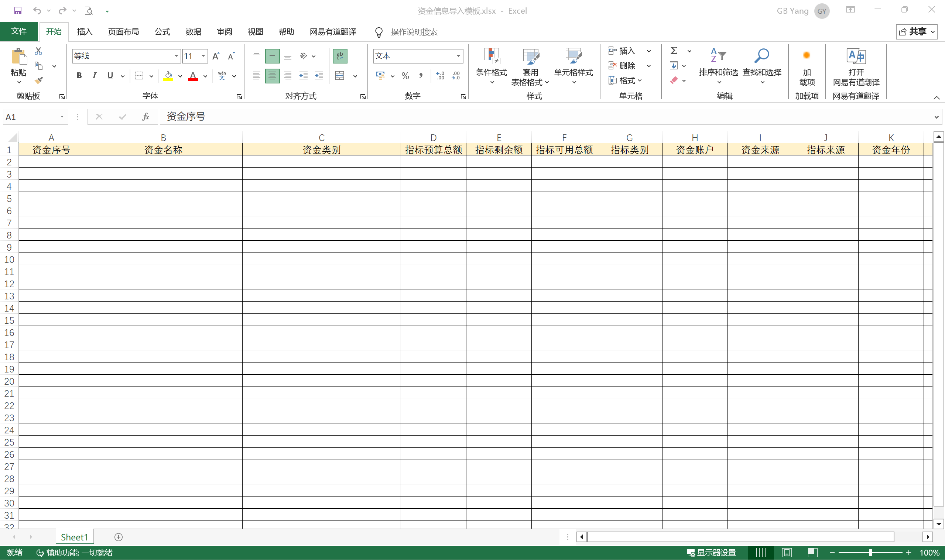Image resolution: width=945 pixels, height=560 pixels.
Task: Increase decimal places
Action: (440, 75)
